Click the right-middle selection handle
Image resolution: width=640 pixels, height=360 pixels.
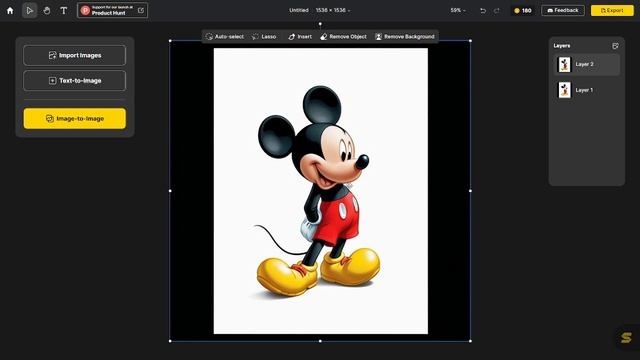(471, 191)
